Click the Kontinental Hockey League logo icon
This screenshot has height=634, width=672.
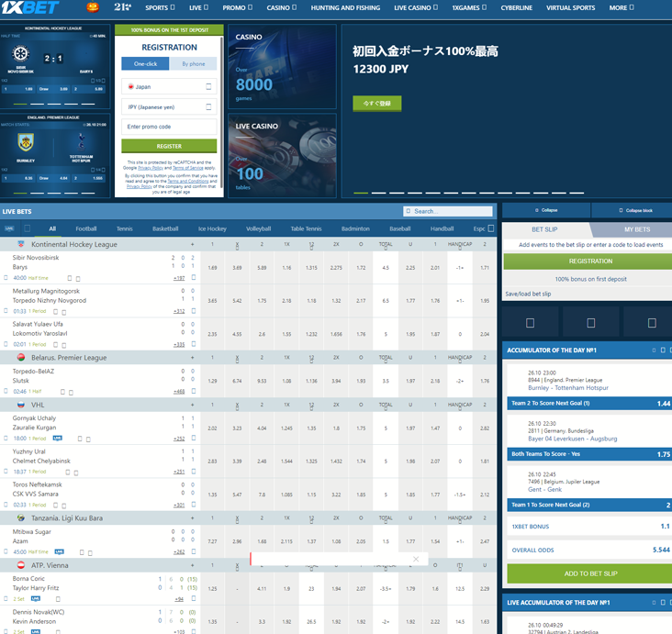(x=20, y=244)
